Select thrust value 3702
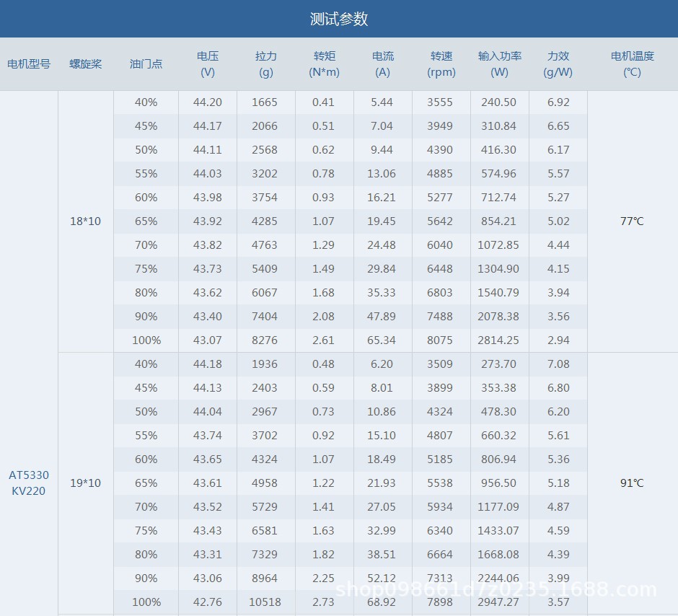This screenshot has height=616, width=678. (x=265, y=435)
